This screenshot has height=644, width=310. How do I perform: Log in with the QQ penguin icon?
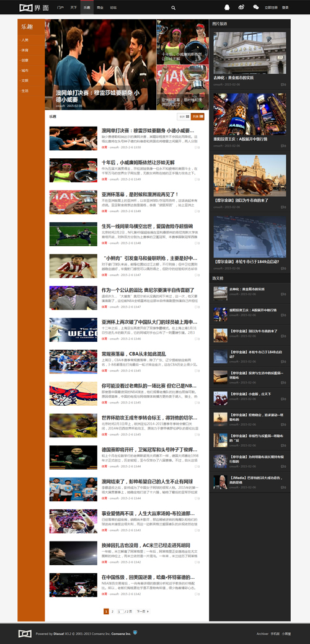227,7
